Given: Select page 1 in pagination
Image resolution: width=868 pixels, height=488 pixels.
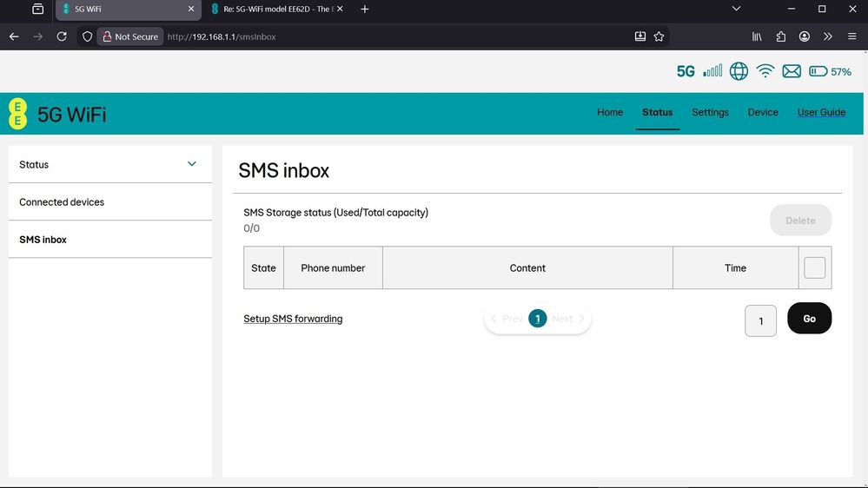Looking at the screenshot, I should tap(538, 319).
